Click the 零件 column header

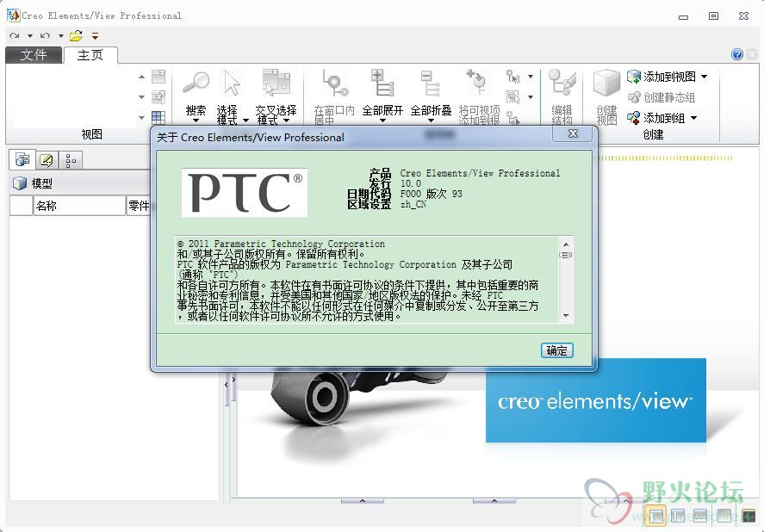139,206
